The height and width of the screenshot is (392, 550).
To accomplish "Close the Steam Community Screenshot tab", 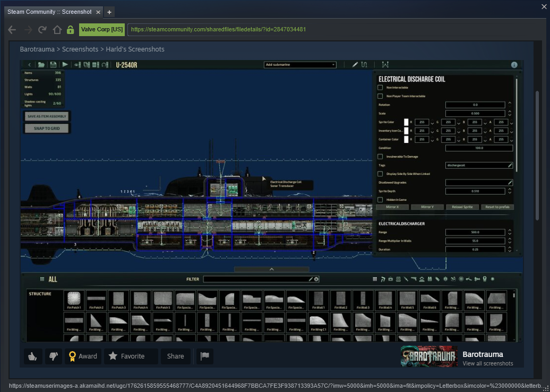I will click(98, 12).
